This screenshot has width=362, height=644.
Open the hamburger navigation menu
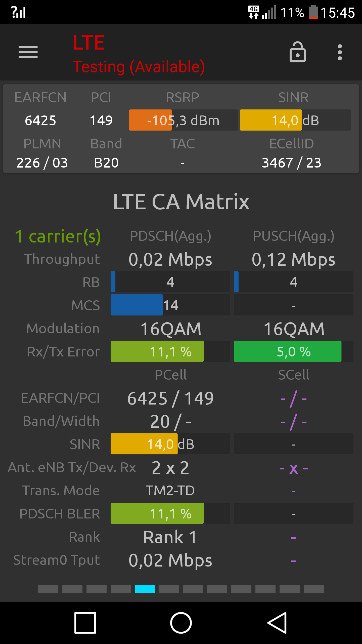tap(28, 52)
